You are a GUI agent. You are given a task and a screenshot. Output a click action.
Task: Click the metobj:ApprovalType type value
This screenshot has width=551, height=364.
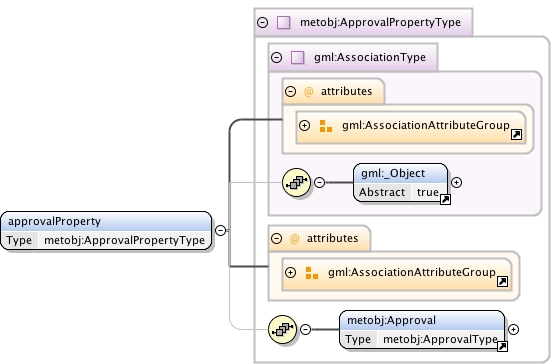pos(440,339)
